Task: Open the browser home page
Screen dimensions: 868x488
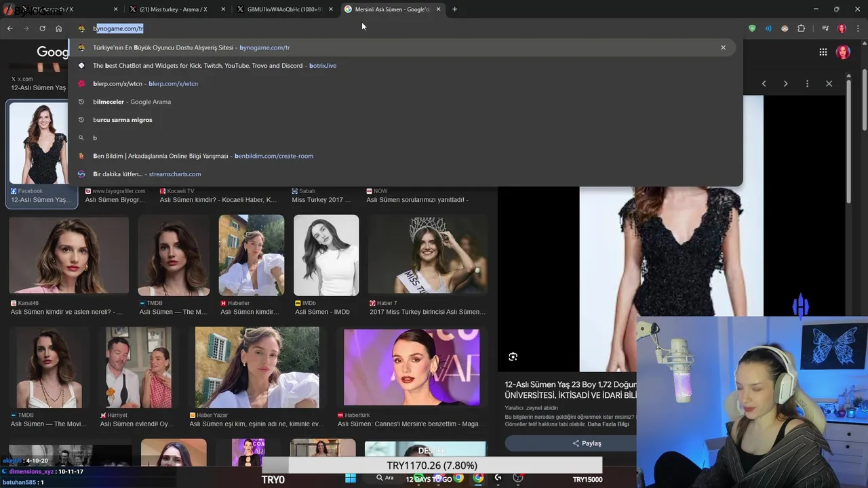Action: click(59, 28)
